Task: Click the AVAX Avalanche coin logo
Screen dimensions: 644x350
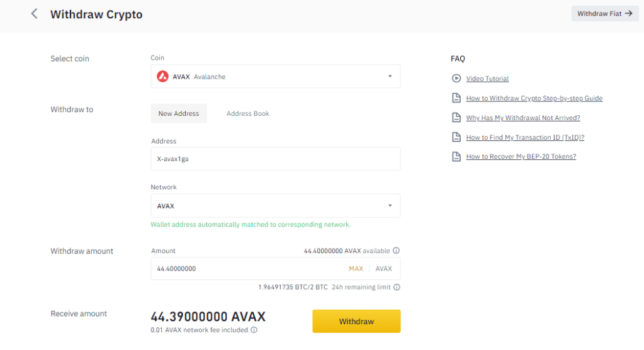Action: coord(162,77)
